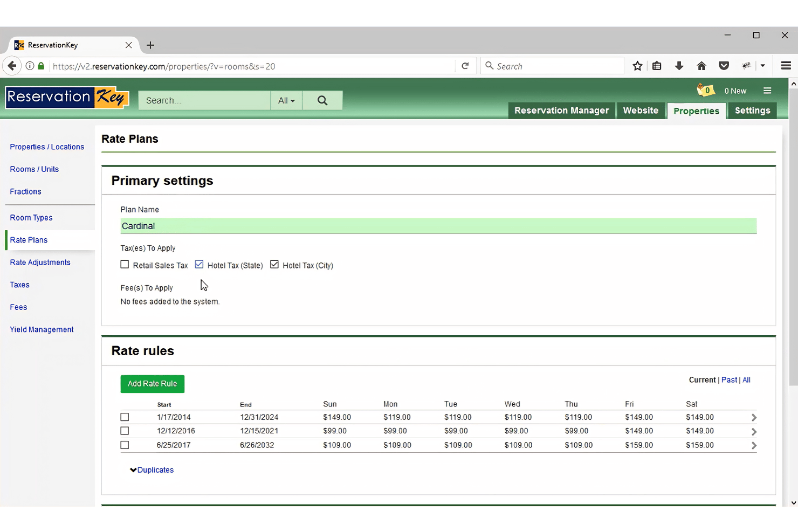Image resolution: width=798 pixels, height=532 pixels.
Task: Click the magnifier search button in the header
Action: 322,100
